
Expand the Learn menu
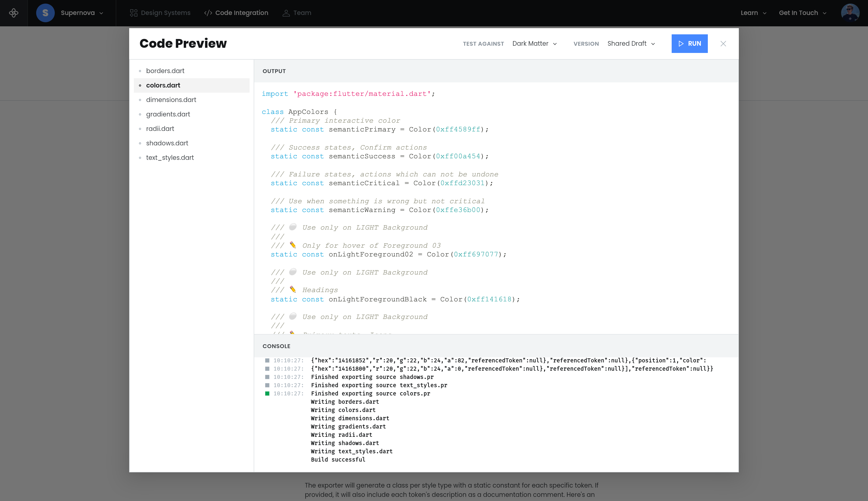coord(753,13)
